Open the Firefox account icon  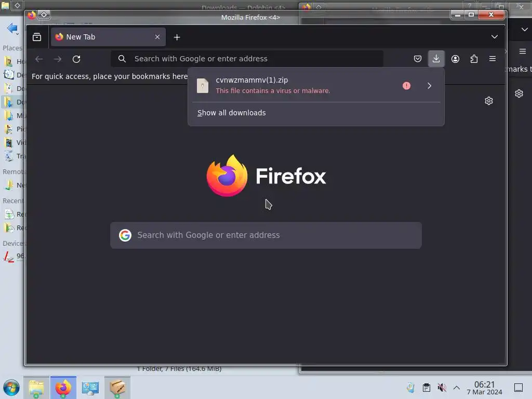click(455, 59)
